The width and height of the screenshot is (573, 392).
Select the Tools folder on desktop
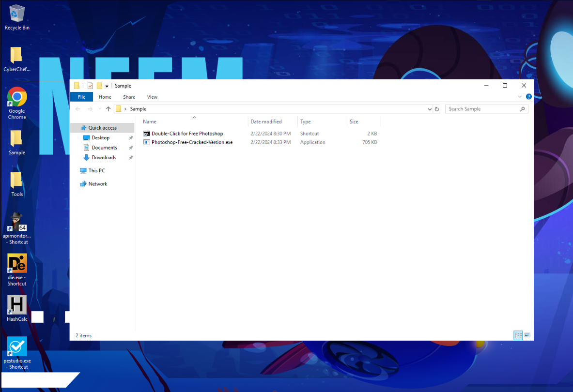pyautogui.click(x=17, y=184)
